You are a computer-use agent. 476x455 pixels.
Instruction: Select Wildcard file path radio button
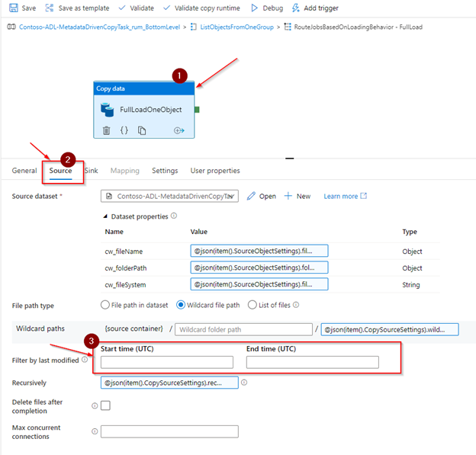tap(181, 305)
